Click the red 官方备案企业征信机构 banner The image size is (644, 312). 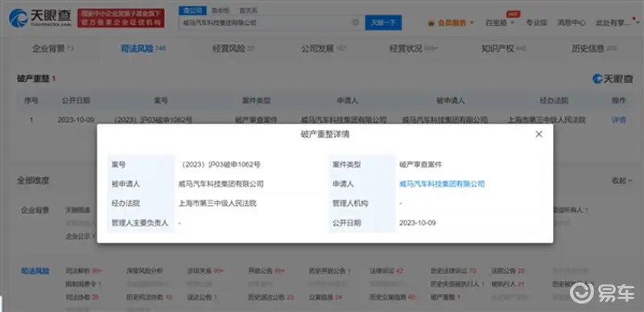click(x=121, y=18)
